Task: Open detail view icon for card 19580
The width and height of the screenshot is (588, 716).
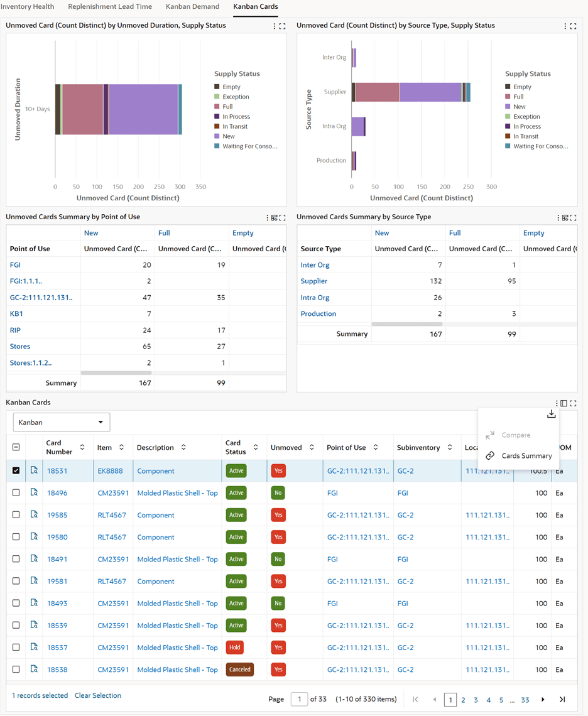Action: point(35,536)
